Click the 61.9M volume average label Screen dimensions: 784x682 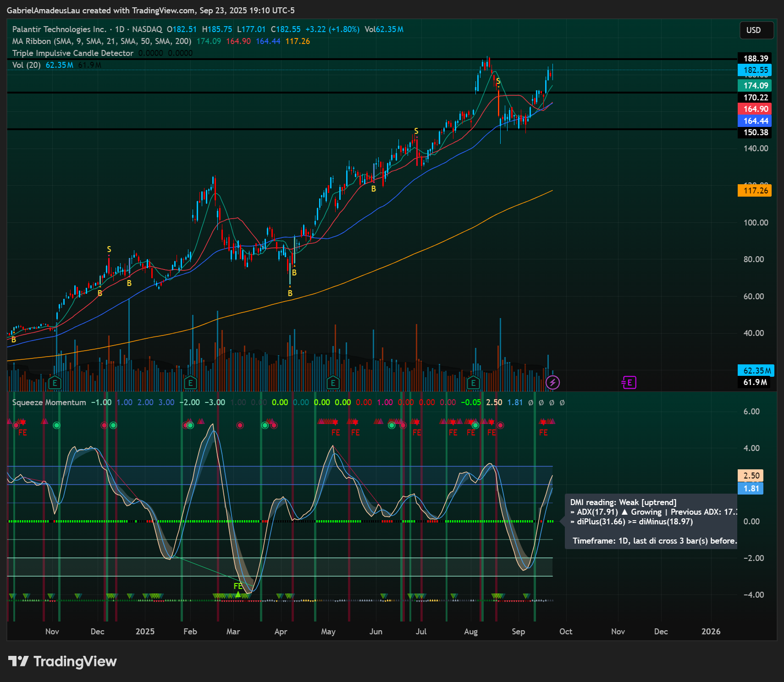[754, 382]
